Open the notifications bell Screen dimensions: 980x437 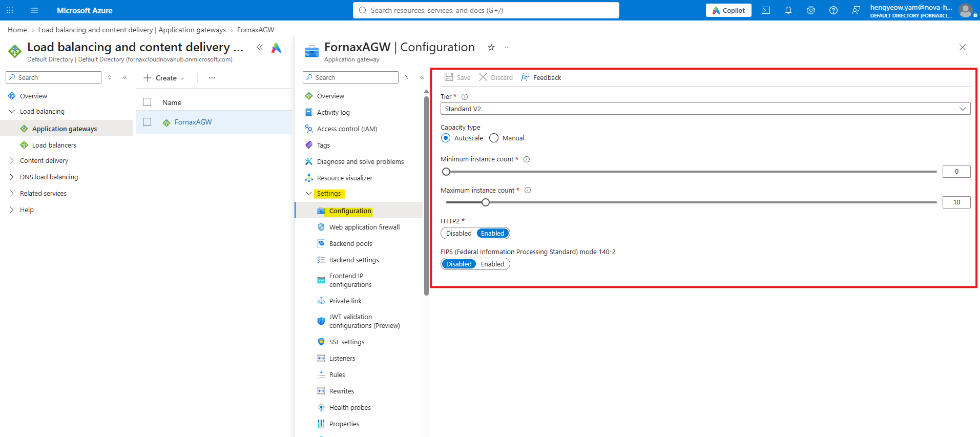click(x=788, y=10)
